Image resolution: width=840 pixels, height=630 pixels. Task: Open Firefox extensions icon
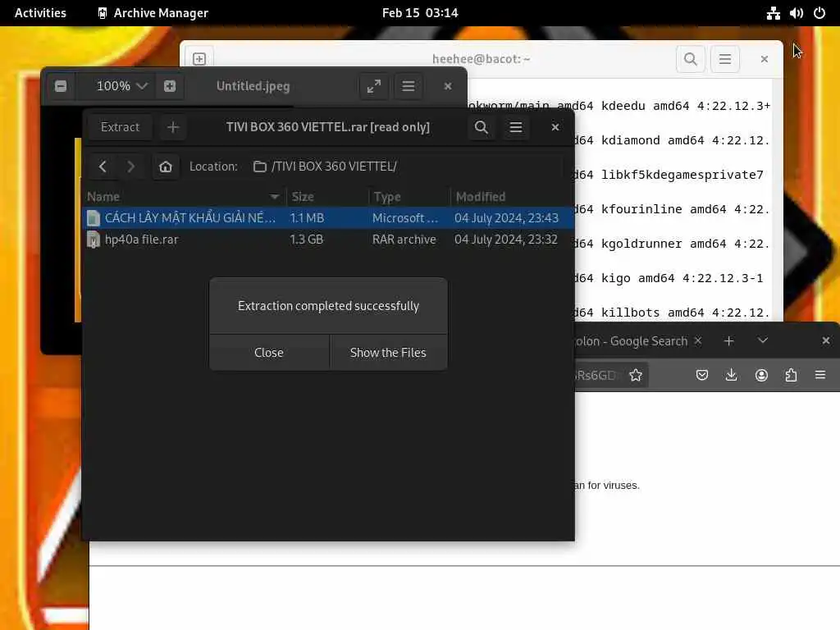click(x=791, y=375)
